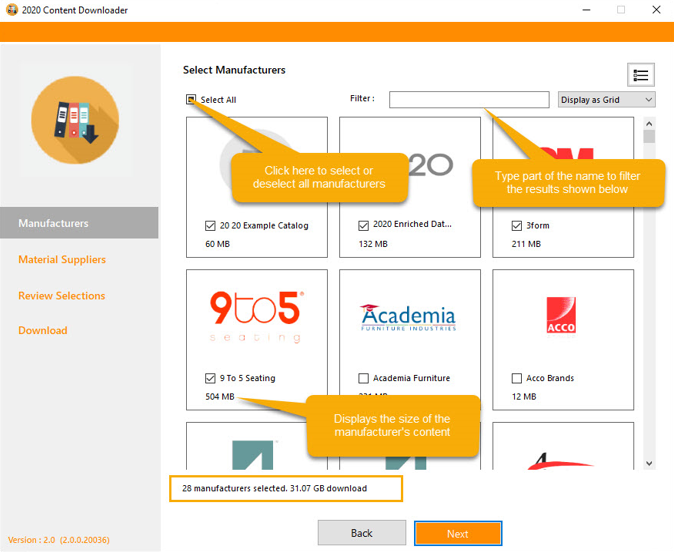
Task: Uncheck 20 20 Example Catalog checkbox
Action: coord(210,226)
